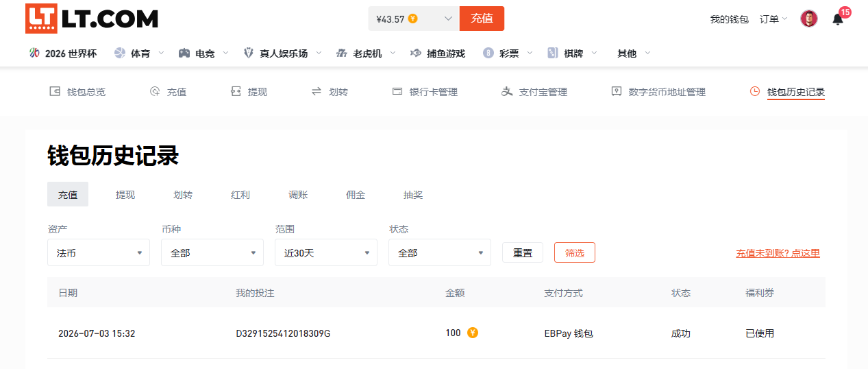Click the 划转 transfer arrows icon

pyautogui.click(x=317, y=91)
